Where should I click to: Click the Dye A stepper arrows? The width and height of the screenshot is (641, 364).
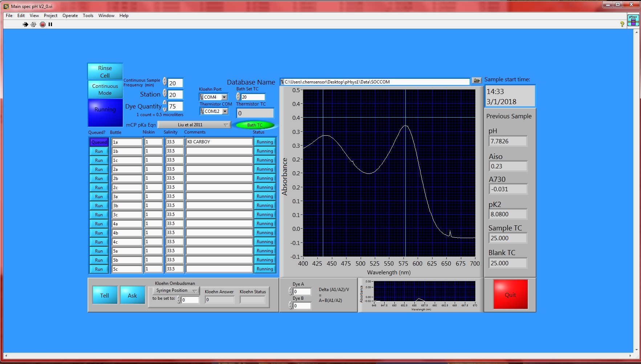[x=291, y=291]
